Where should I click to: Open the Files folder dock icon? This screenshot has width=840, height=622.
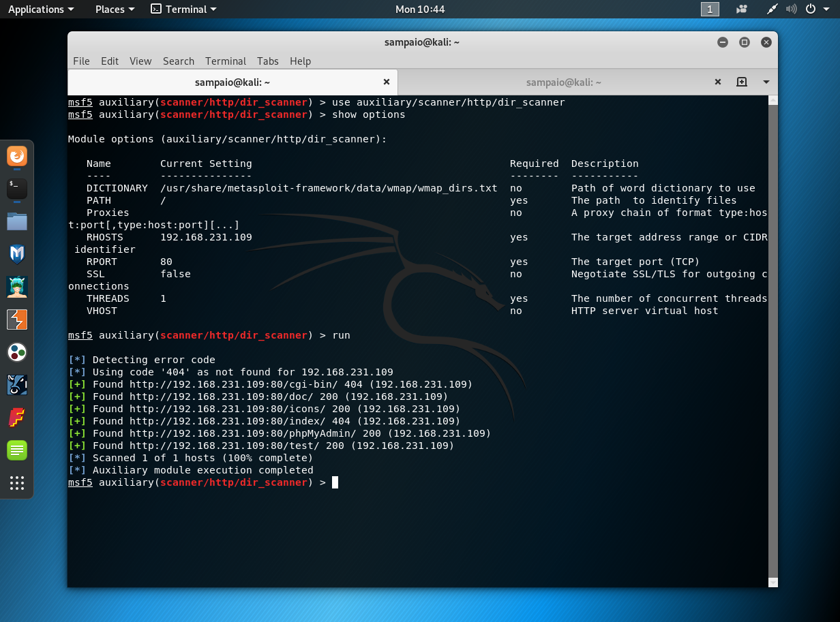point(17,221)
